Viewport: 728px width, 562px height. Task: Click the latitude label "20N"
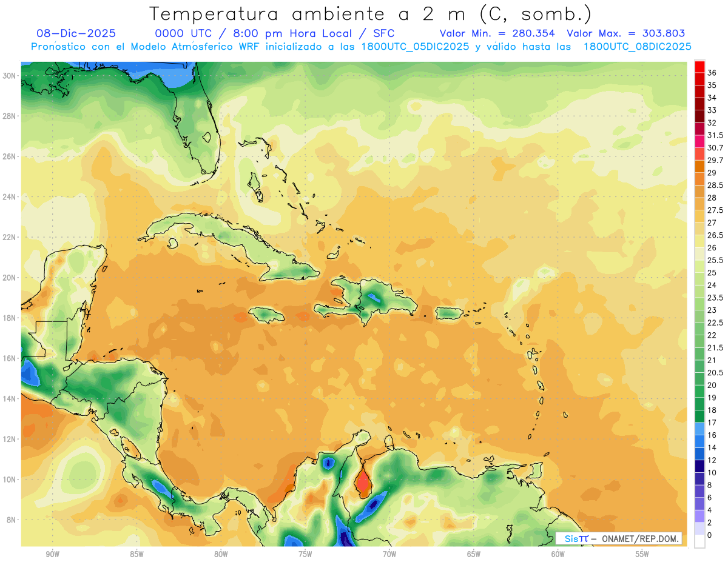9,278
